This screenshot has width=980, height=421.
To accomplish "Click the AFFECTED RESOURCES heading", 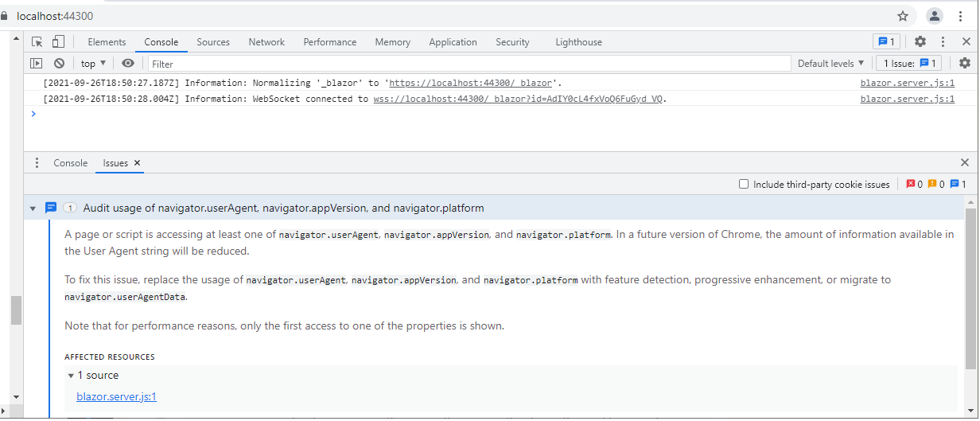I will click(x=110, y=357).
